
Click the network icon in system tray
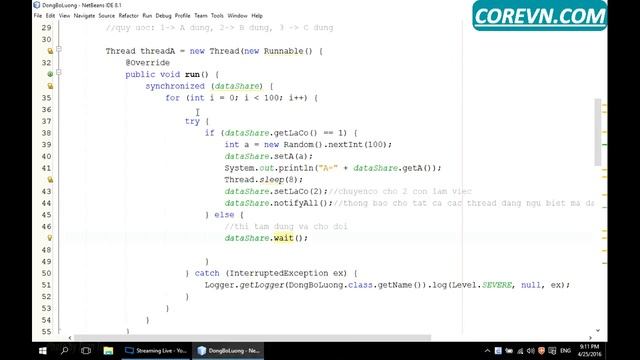click(x=520, y=351)
